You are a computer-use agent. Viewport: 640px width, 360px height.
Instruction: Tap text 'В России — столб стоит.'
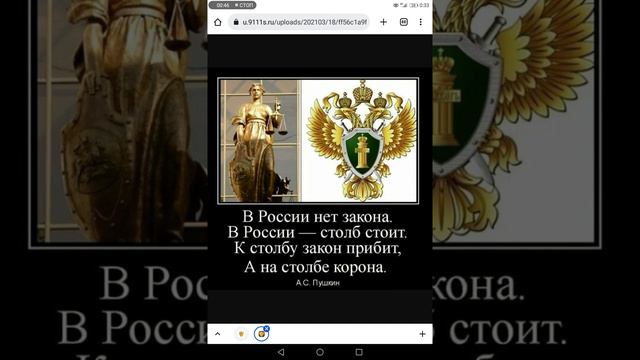click(x=317, y=232)
